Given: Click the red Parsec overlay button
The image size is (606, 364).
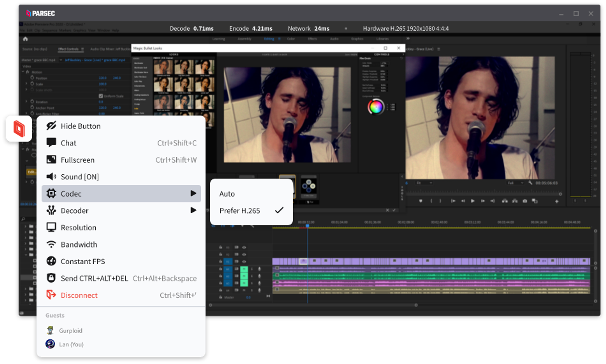Looking at the screenshot, I should coord(19,129).
